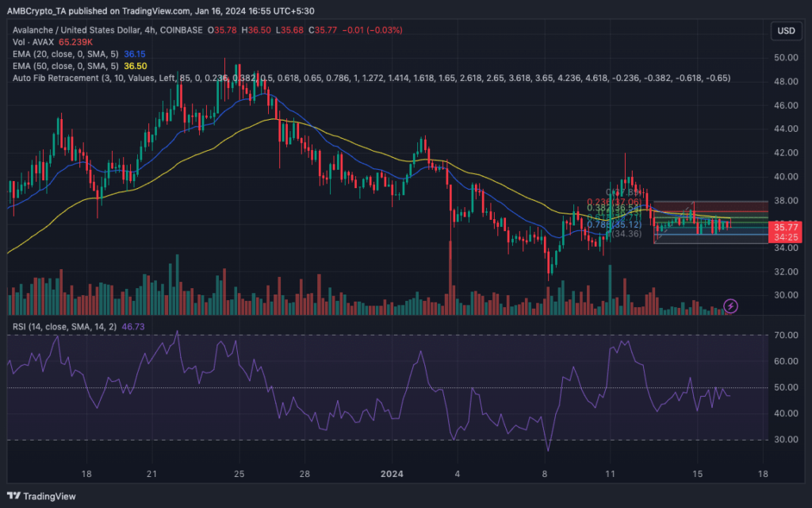Click the 50.00 level on price axis
The width and height of the screenshot is (812, 508).
click(785, 58)
